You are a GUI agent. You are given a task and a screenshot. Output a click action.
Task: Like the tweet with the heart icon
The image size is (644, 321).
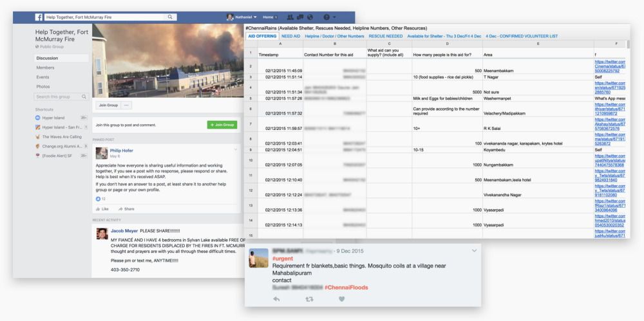tap(342, 299)
